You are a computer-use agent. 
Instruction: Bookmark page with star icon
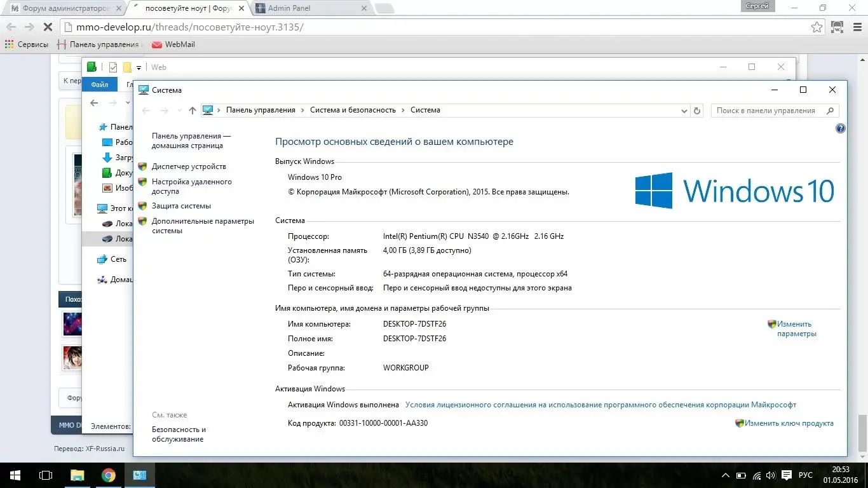point(817,27)
